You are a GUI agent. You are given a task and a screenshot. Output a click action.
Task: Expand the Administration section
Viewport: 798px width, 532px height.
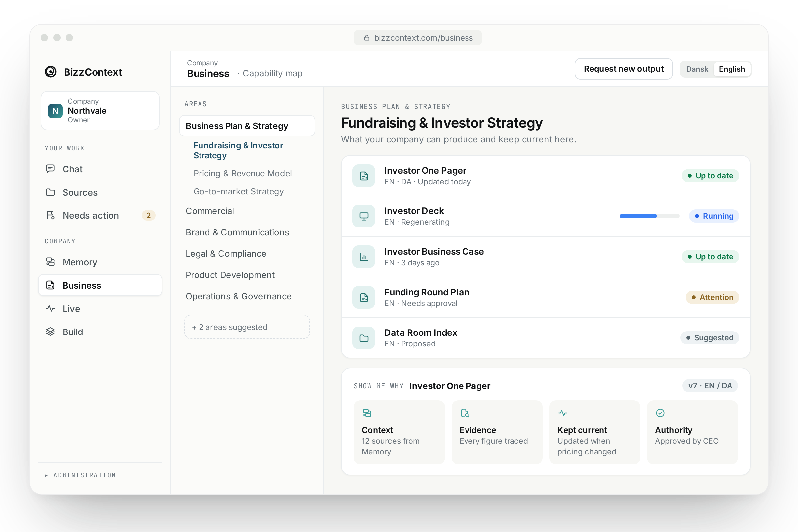click(x=80, y=475)
